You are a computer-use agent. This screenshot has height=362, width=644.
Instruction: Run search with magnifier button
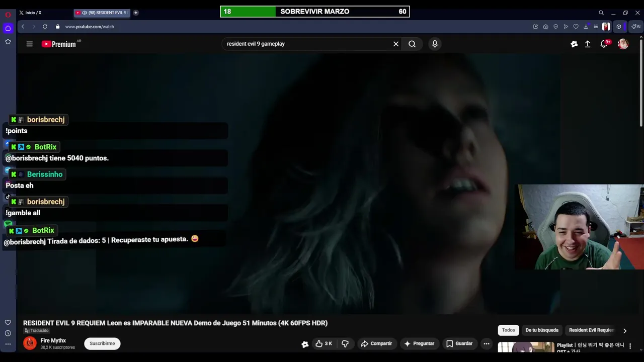click(412, 44)
